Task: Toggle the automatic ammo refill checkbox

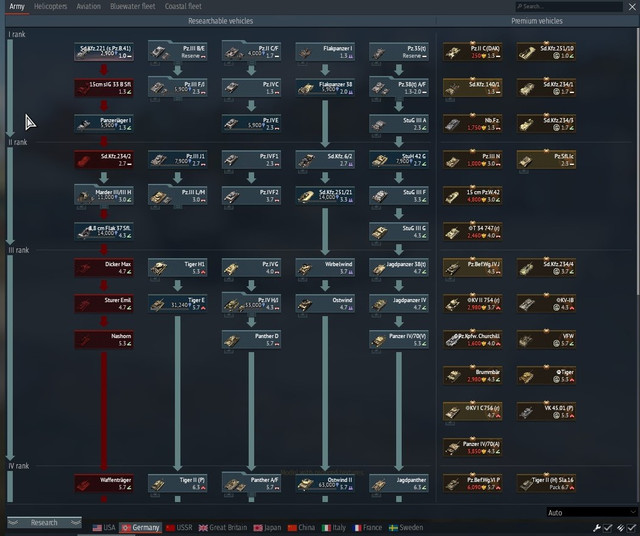Action: (x=631, y=528)
